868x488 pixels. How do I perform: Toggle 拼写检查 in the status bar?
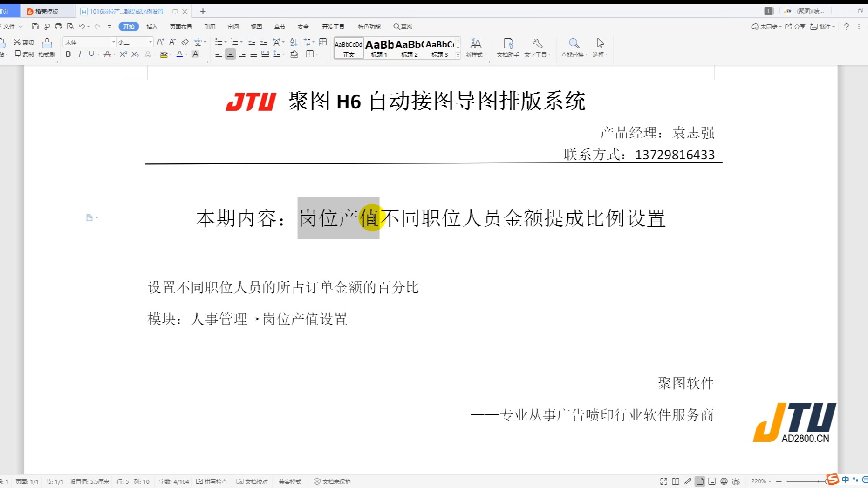pyautogui.click(x=212, y=481)
